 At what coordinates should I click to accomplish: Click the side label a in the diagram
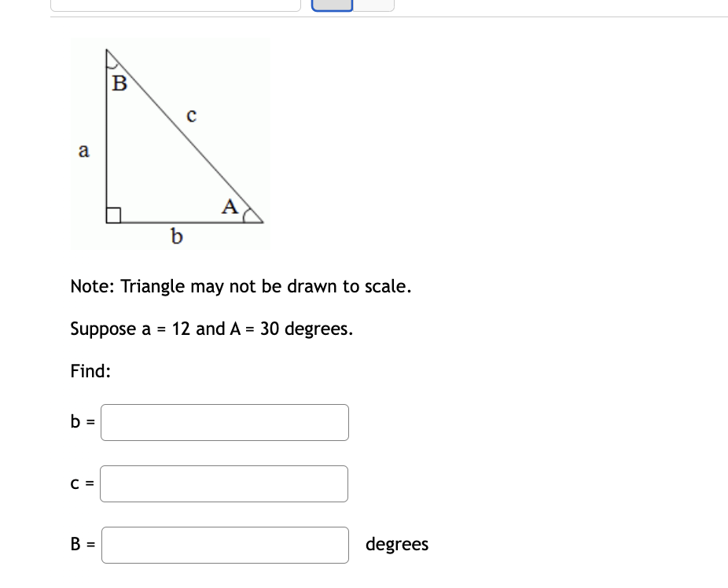pos(84,151)
